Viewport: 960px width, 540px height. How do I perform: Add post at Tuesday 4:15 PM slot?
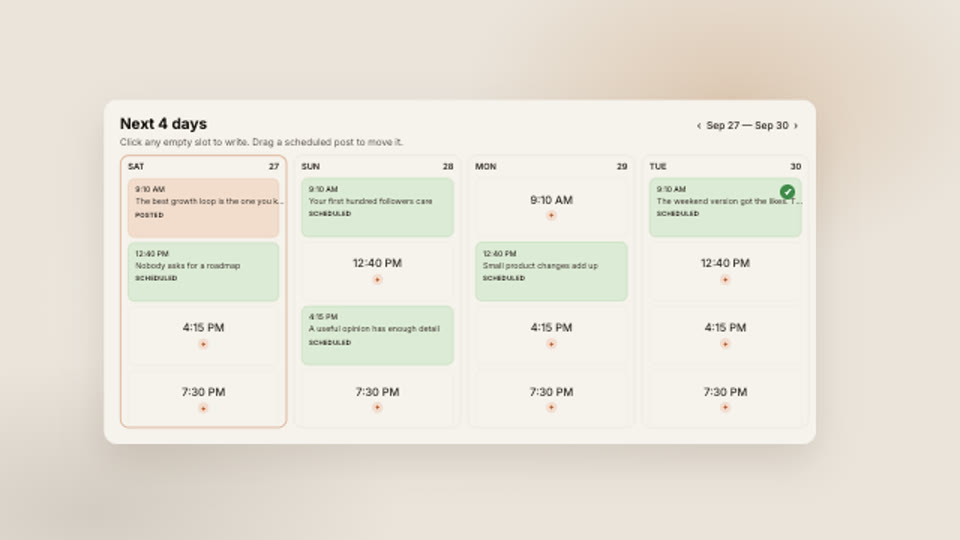(725, 344)
